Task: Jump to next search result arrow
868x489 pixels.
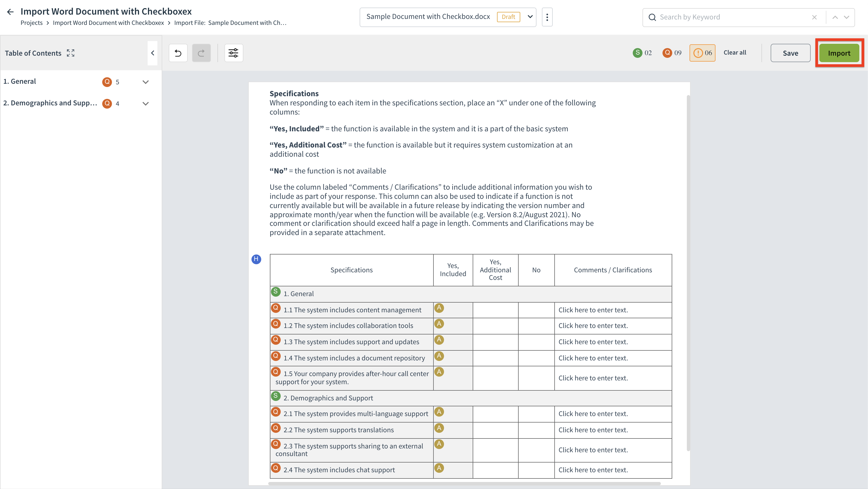Action: pos(846,17)
